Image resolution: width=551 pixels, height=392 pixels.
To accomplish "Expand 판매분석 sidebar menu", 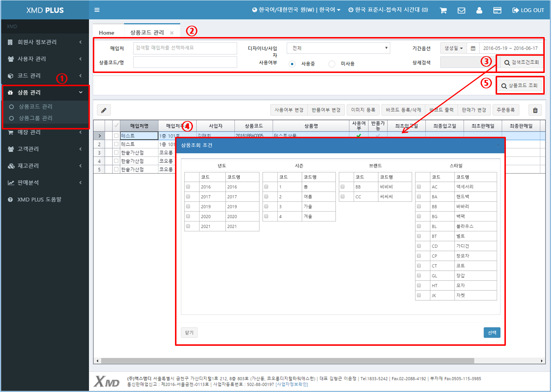I will 45,183.
